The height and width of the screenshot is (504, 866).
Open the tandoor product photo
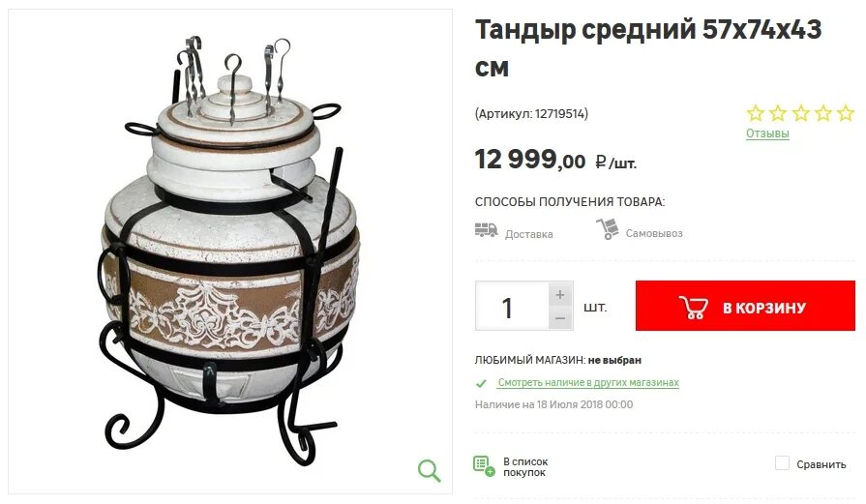pyautogui.click(x=230, y=252)
